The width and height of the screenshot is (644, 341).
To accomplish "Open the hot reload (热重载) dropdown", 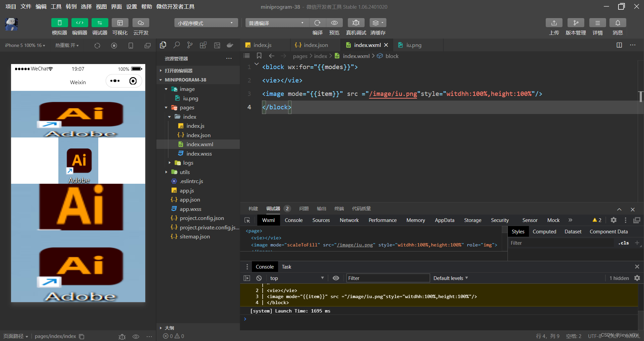I will (67, 45).
